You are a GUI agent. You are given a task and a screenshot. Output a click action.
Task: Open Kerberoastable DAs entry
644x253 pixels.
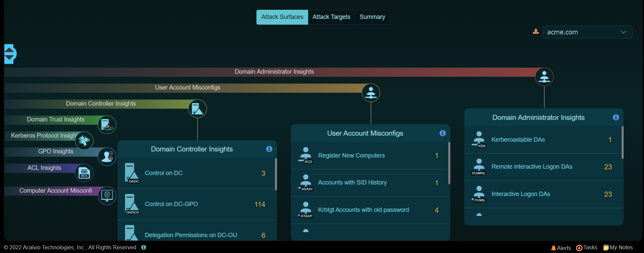tap(518, 140)
